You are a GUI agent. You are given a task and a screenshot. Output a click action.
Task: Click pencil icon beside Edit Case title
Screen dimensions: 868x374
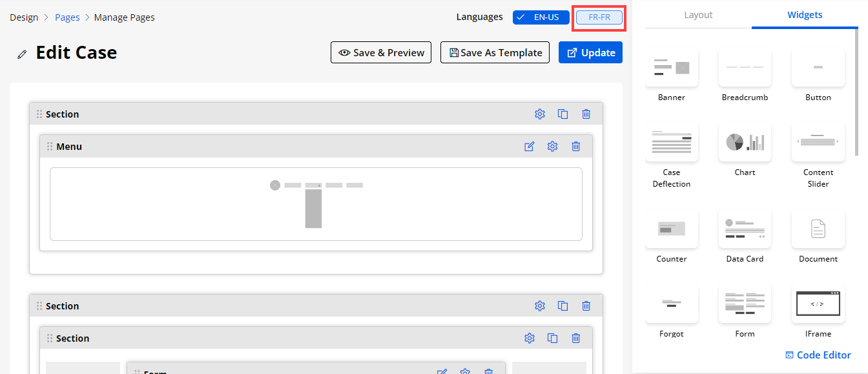[x=23, y=54]
